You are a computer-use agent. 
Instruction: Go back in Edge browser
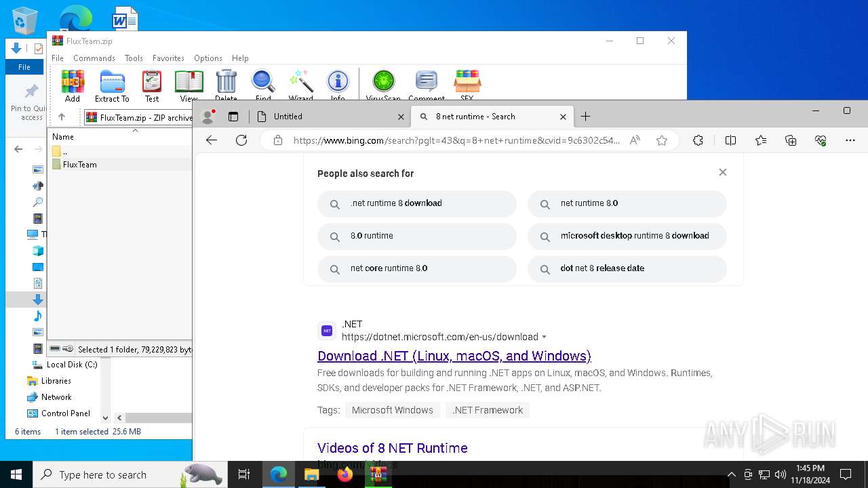[212, 140]
